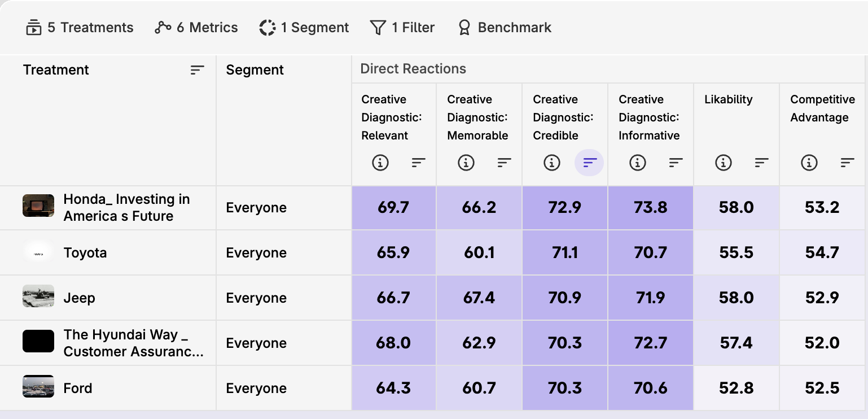Click Jeep's Relevant score 66.7
The width and height of the screenshot is (868, 419).
[393, 298]
